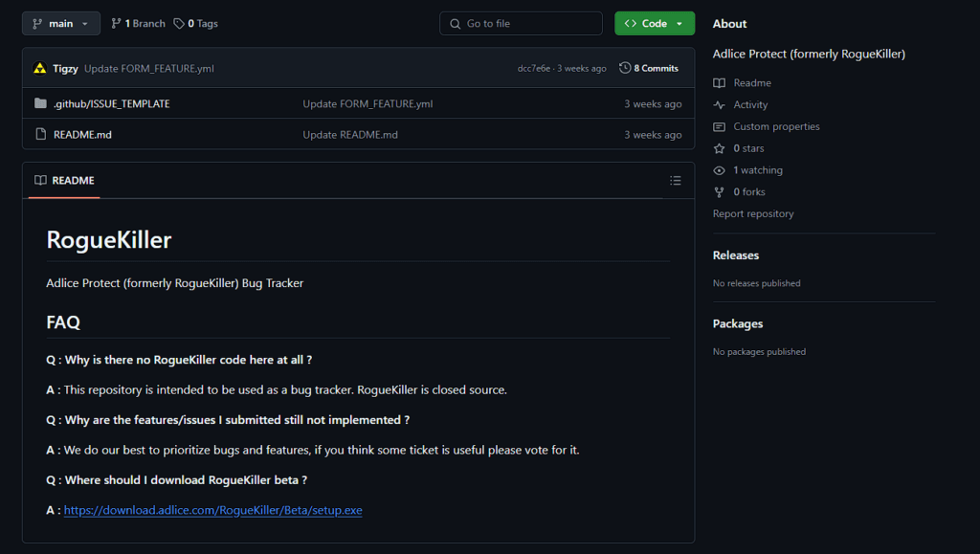Click the Tigzy user avatar icon
The width and height of the screenshot is (980, 554).
point(39,68)
